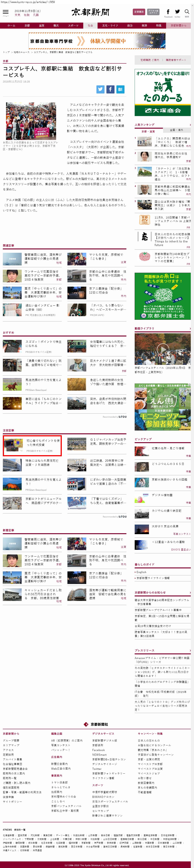Open the hamburger menu icon

pyautogui.click(x=5, y=12)
